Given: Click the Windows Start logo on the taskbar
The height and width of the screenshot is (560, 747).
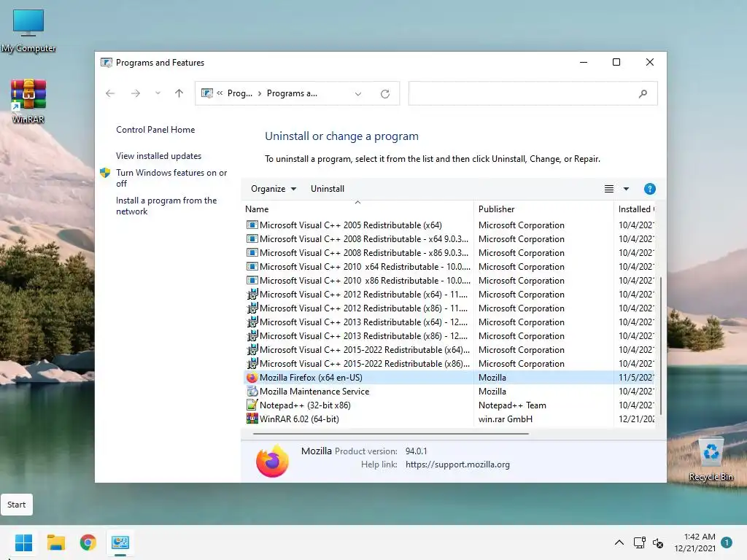Looking at the screenshot, I should (x=23, y=542).
